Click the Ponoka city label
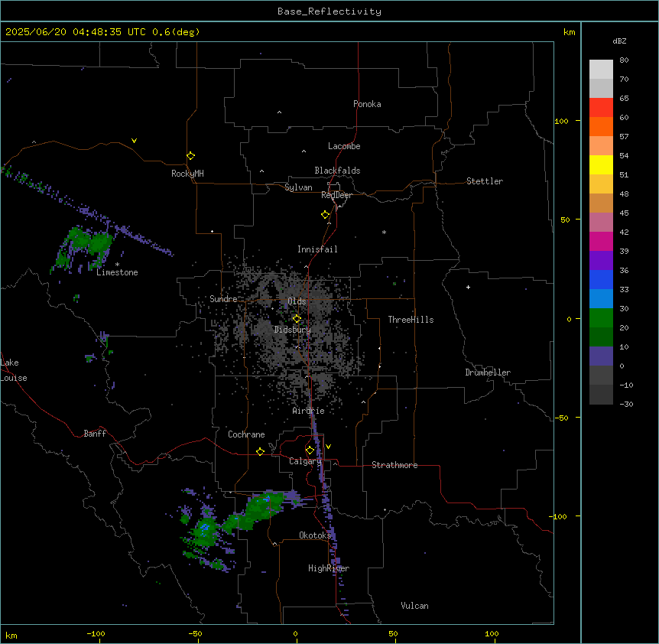Screen dimensions: 659x644 367,104
